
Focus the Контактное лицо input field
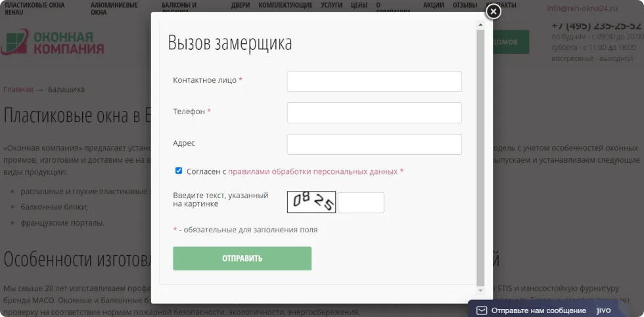(374, 81)
